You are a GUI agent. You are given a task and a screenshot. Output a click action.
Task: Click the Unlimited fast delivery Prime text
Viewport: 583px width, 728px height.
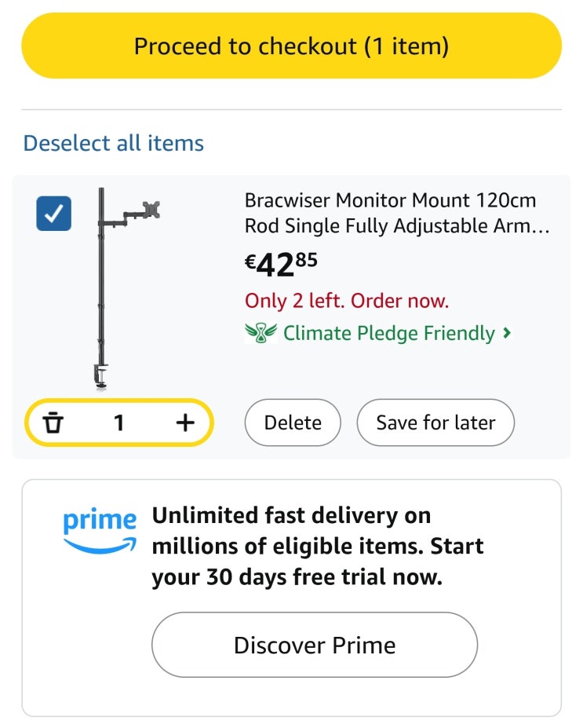tap(317, 547)
